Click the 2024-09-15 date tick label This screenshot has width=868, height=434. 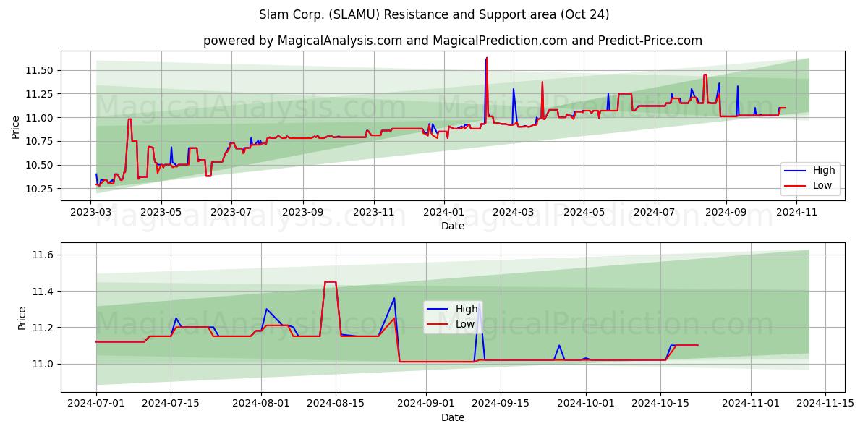[x=501, y=404]
